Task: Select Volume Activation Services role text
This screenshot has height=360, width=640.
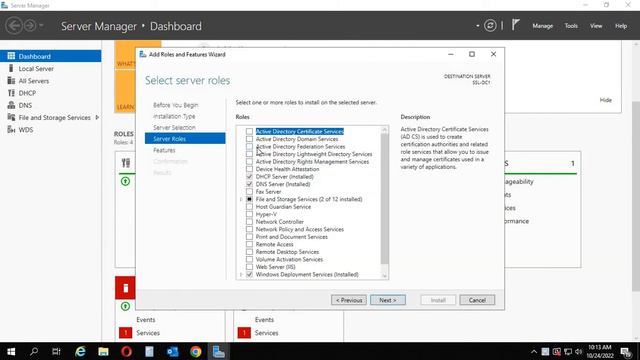Action: click(289, 260)
